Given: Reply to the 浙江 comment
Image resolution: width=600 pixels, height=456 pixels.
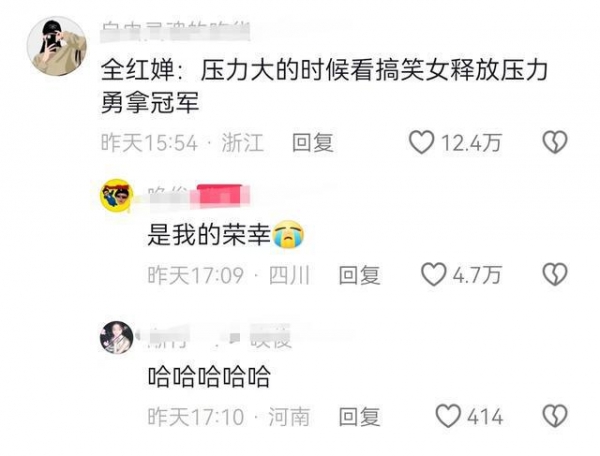Looking at the screenshot, I should pos(313,143).
